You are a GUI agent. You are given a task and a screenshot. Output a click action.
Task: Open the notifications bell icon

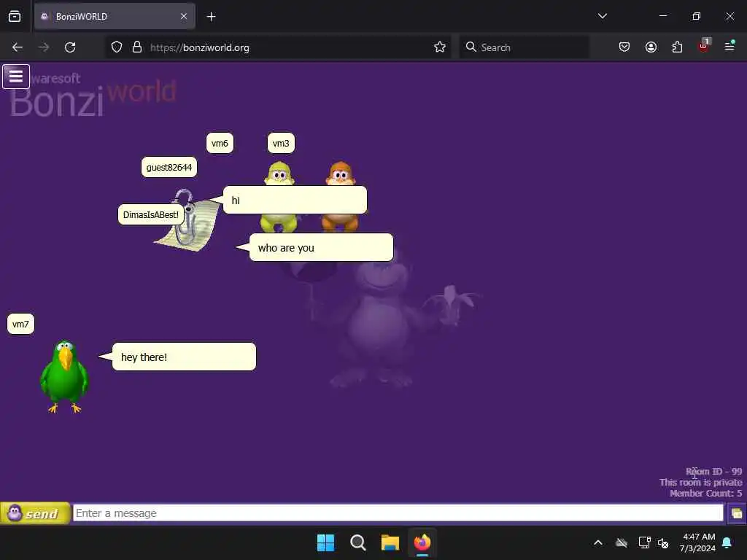[727, 542]
